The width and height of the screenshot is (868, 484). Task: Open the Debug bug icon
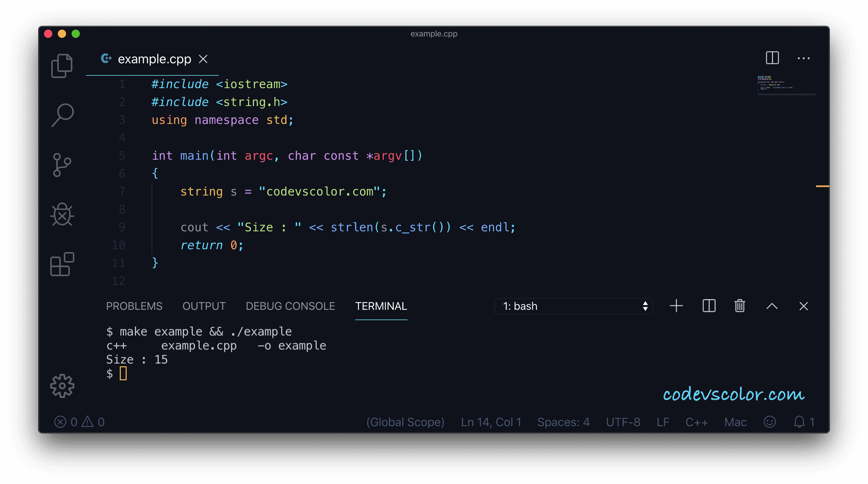[62, 214]
